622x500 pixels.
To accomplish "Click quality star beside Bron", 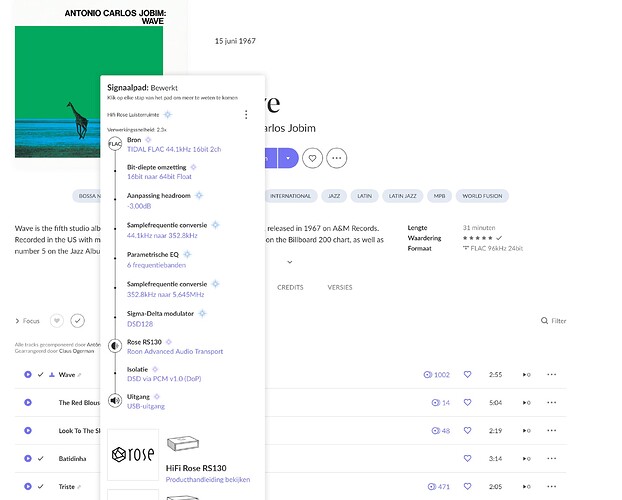I will click(x=148, y=140).
